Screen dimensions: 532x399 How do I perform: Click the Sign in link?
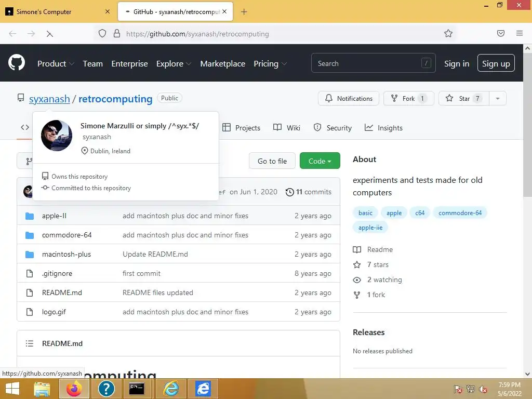457,64
